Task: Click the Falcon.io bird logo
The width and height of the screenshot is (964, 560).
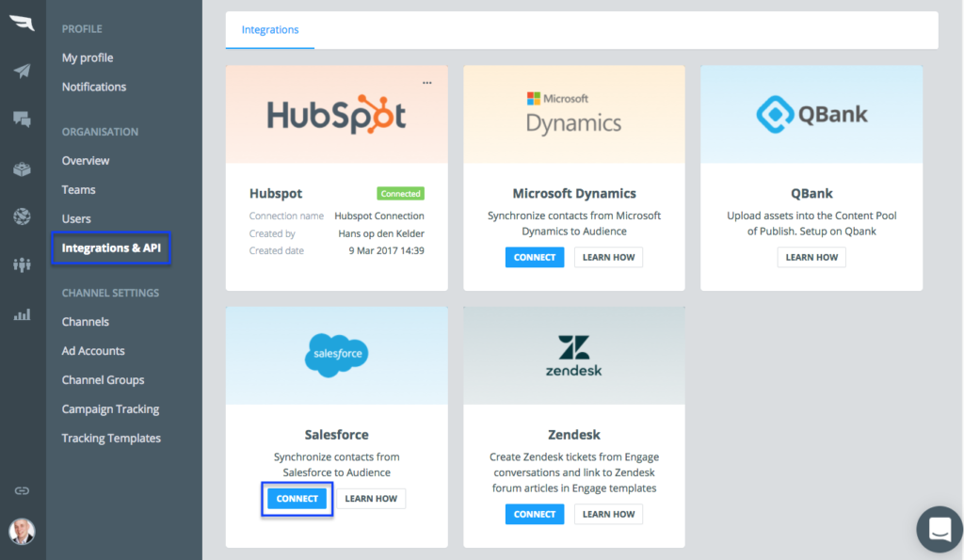Action: click(23, 23)
